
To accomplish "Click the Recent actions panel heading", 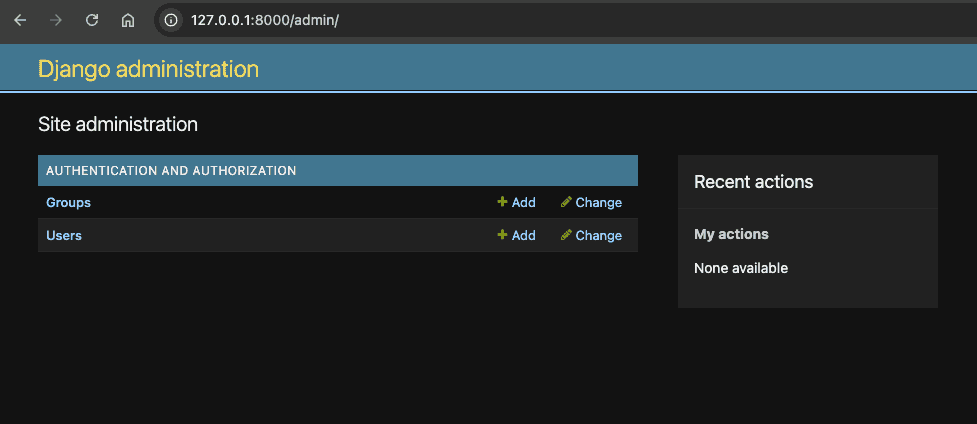I will (753, 182).
